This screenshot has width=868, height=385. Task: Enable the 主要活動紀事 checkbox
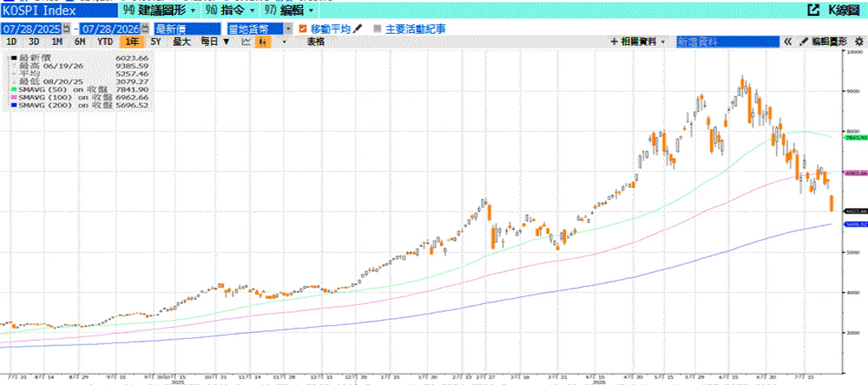pos(377,29)
